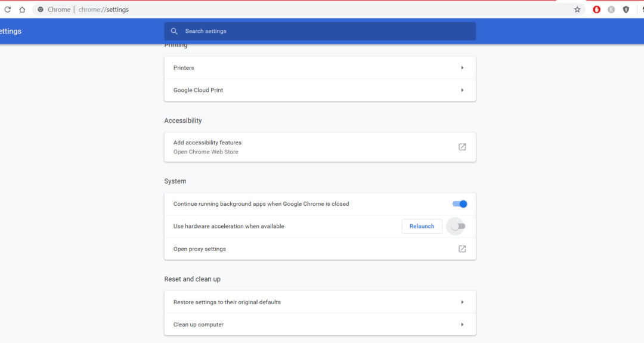Open Chrome Web Store accessibility external link icon

[x=462, y=147]
